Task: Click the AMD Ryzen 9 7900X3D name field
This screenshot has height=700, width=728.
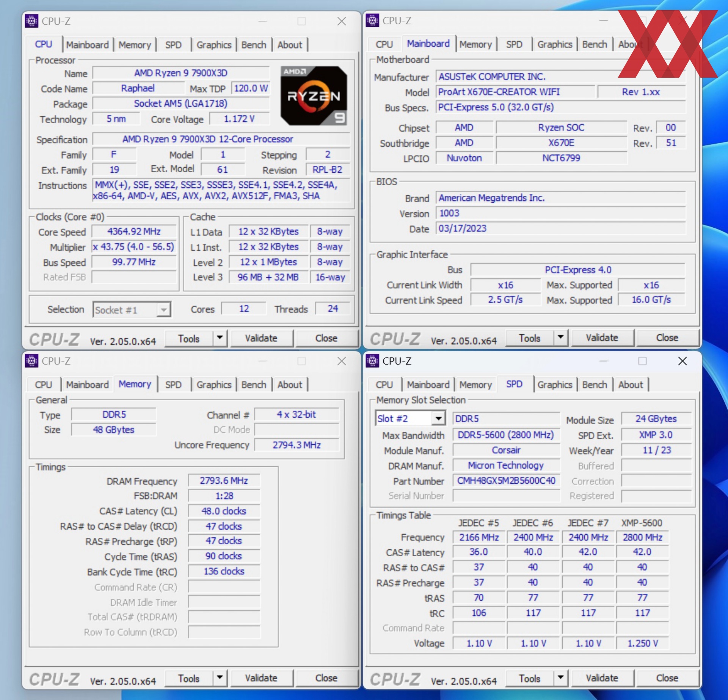Action: click(x=181, y=73)
